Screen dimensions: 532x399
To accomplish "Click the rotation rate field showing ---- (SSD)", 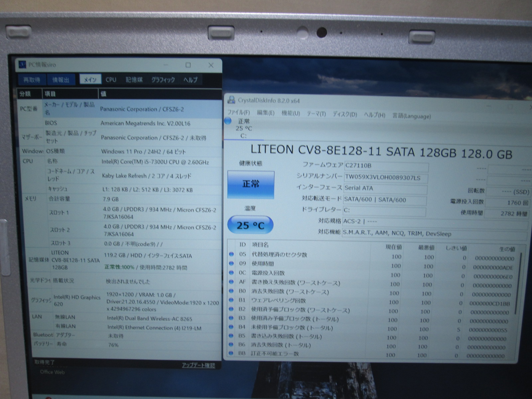I will coord(508,192).
